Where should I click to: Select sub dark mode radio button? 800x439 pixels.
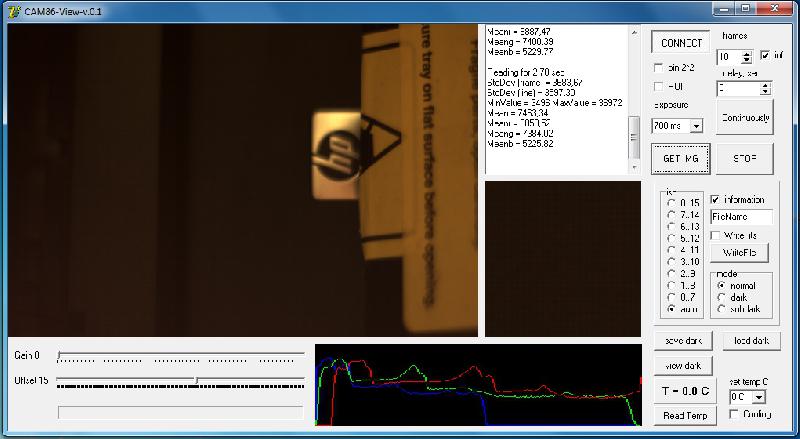tap(721, 309)
